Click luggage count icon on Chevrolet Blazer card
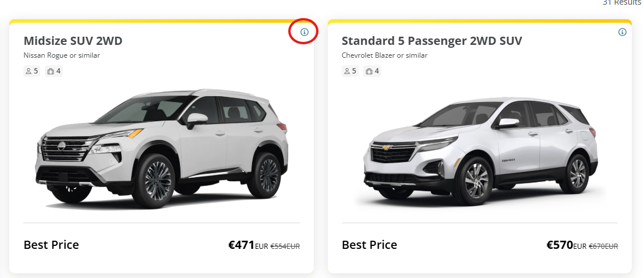Viewport: 644px width, 278px height. (x=369, y=71)
